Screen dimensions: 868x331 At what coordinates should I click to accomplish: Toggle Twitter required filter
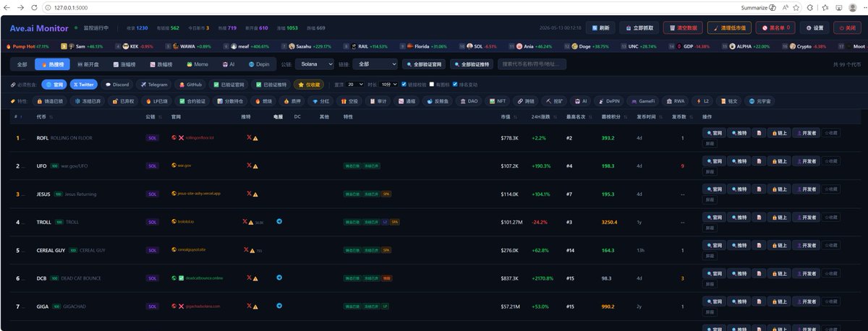83,84
